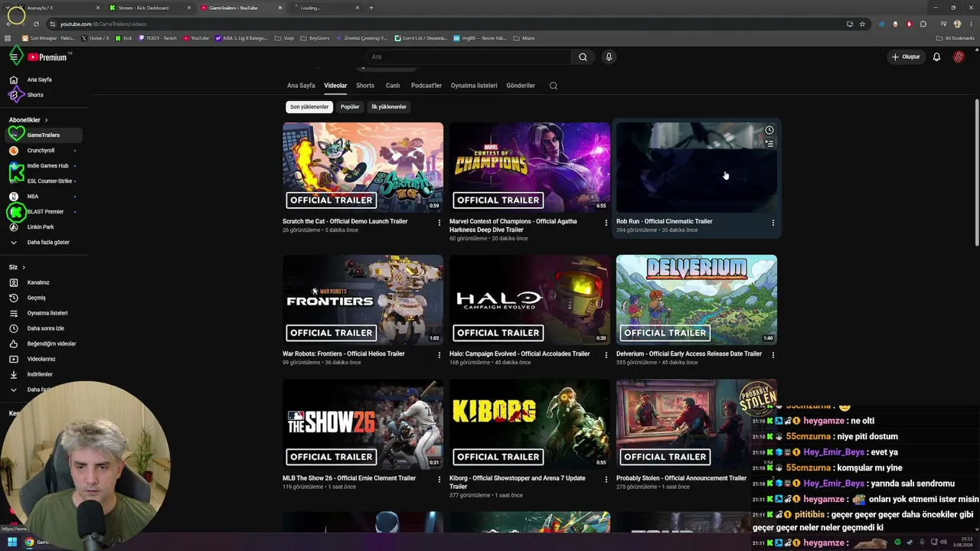The image size is (980, 551).
Task: Open Delverium Early Access trailer title
Action: coord(689,354)
